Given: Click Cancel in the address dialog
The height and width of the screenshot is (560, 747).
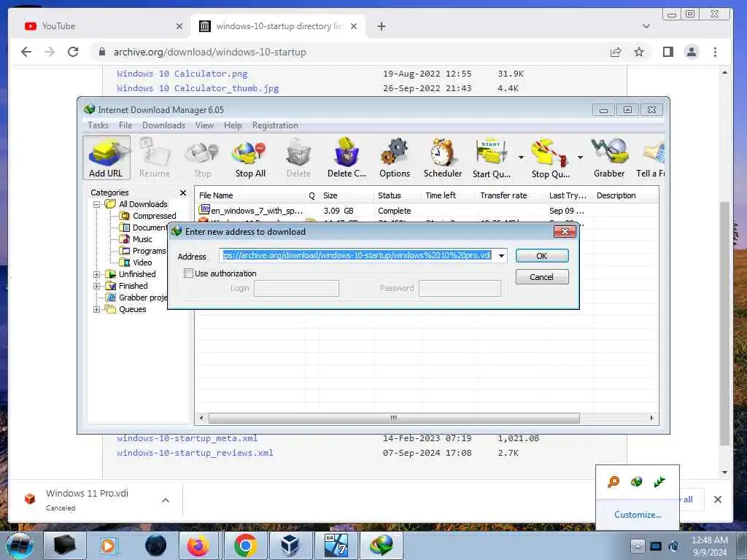Looking at the screenshot, I should tap(542, 277).
